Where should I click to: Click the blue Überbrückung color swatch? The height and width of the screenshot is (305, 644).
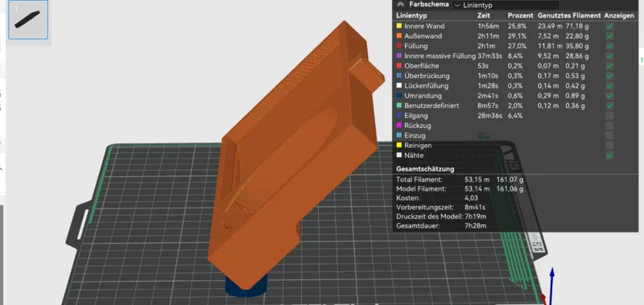[x=398, y=76]
